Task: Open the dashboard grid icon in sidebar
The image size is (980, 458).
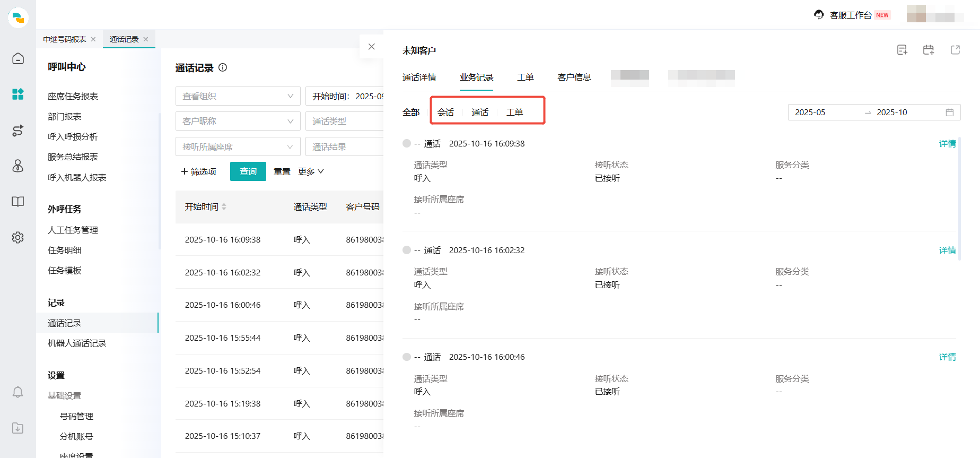Action: 18,94
